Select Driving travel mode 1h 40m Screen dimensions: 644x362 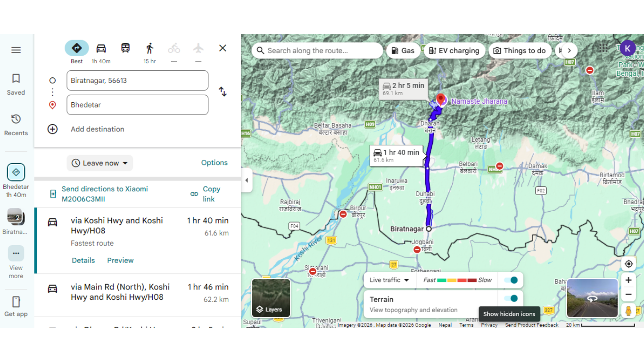coord(101,52)
